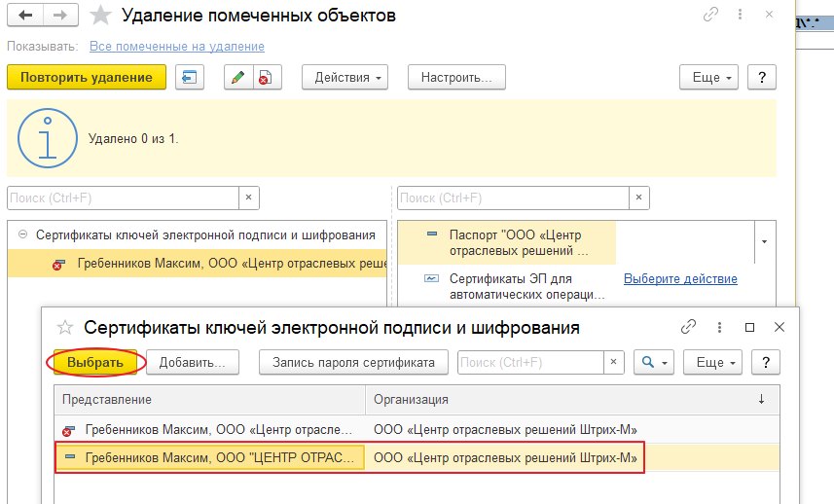Click the Запись пароля сертификата button

coord(353,362)
